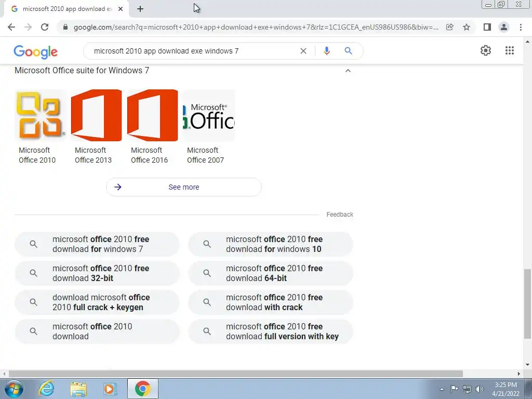Show hidden system tray icons
Viewport: 532px width, 399px height.
pyautogui.click(x=442, y=389)
